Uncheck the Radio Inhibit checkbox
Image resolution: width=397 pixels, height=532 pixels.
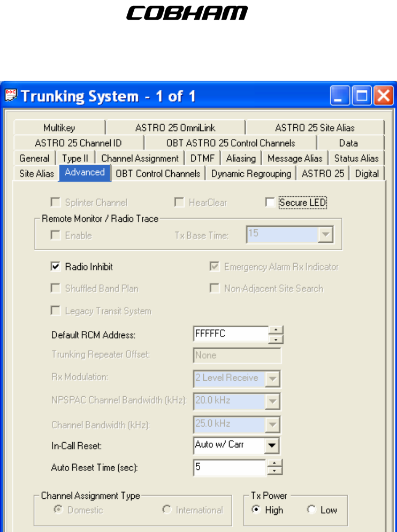coord(55,266)
